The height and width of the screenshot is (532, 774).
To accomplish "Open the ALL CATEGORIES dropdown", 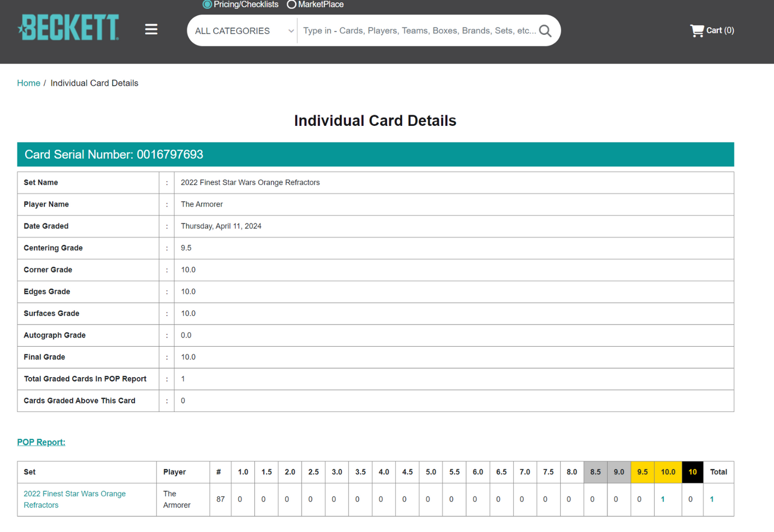I will click(x=244, y=31).
